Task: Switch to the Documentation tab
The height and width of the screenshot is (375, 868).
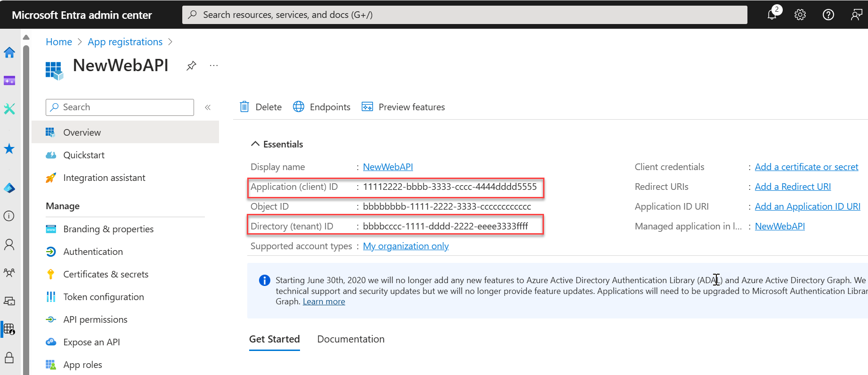Action: 351,339
